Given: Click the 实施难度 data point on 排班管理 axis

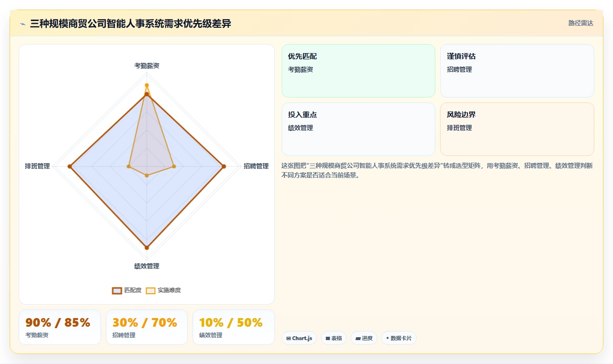Looking at the screenshot, I should pyautogui.click(x=128, y=166).
